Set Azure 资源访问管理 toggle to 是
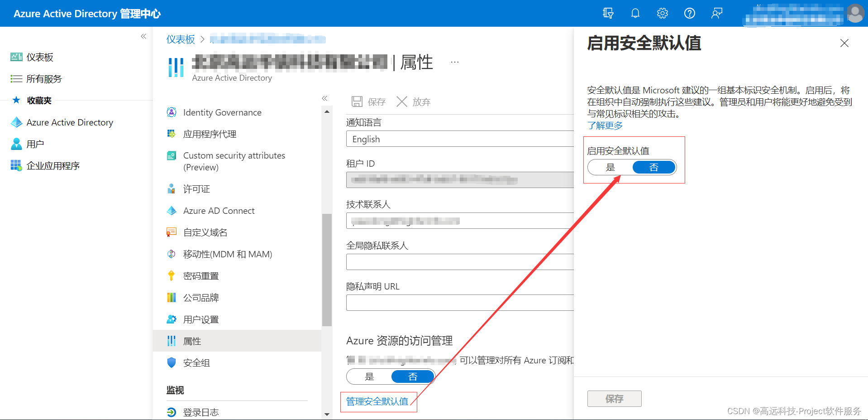 click(x=369, y=377)
